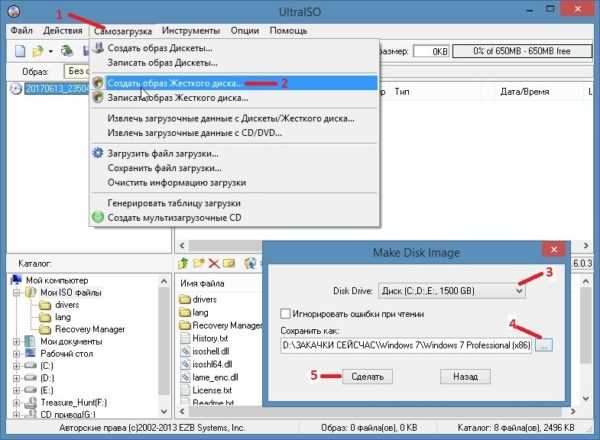Open the dropdown arrow beside Open icon
This screenshot has height=440, width=600.
tap(51, 51)
